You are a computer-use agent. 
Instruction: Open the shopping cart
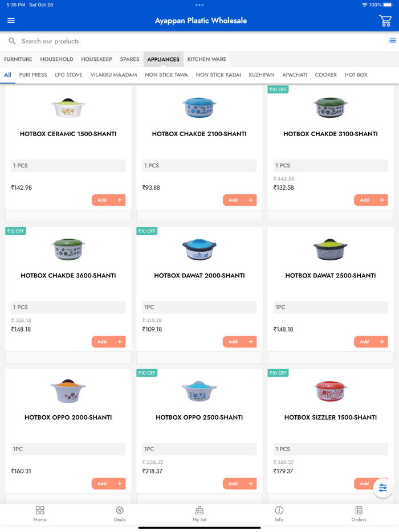(385, 20)
